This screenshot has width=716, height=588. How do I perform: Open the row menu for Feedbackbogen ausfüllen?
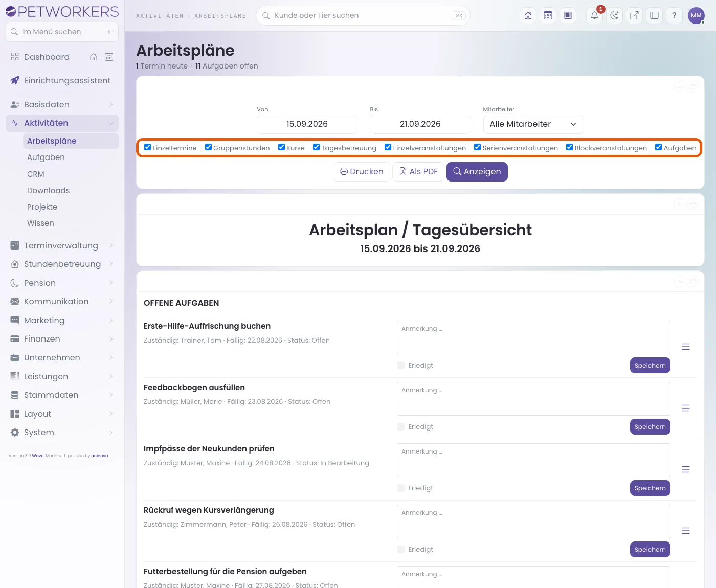pos(686,408)
